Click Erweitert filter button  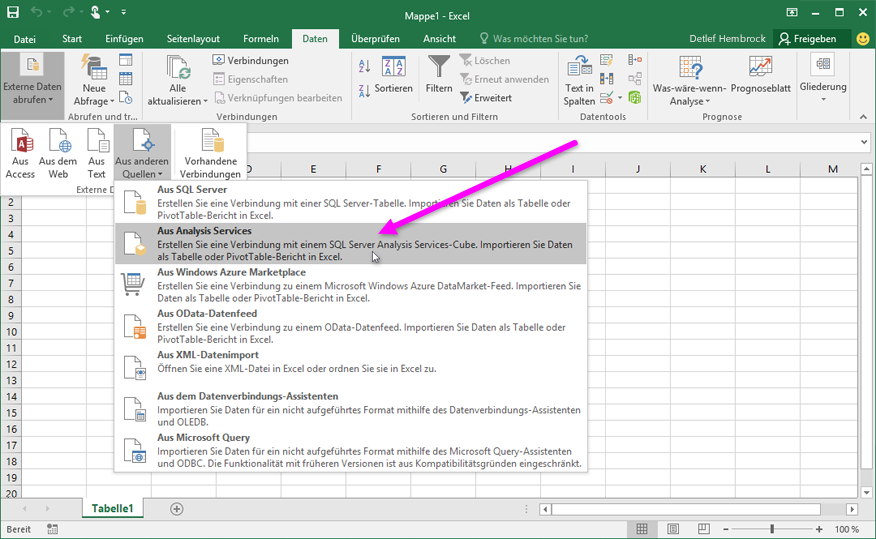click(486, 98)
